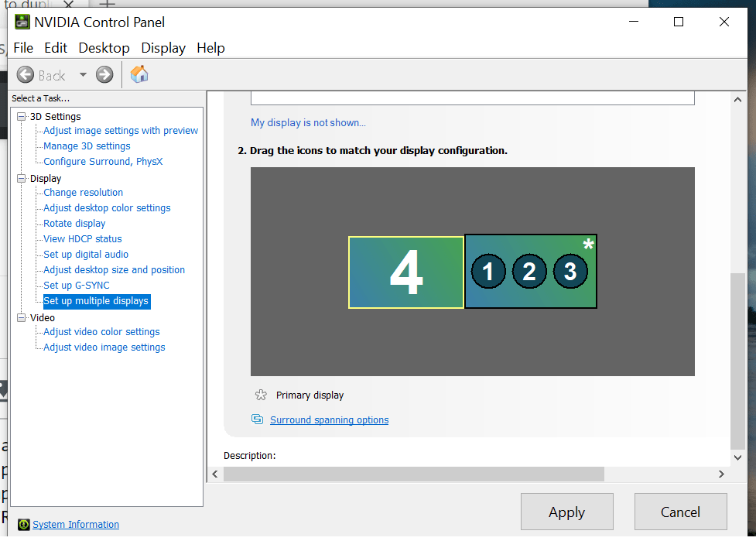This screenshot has width=756, height=541.
Task: Open Configure Surround, PhysX
Action: (103, 161)
